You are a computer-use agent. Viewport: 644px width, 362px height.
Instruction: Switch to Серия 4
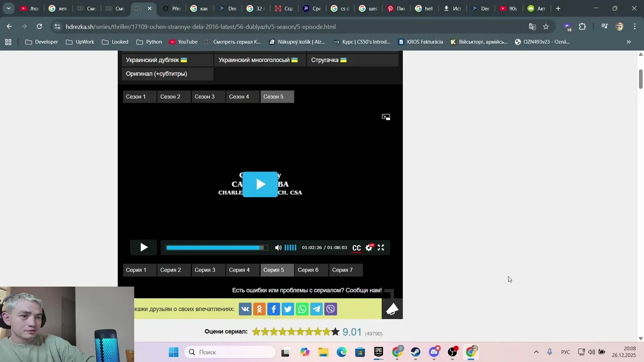[243, 270]
